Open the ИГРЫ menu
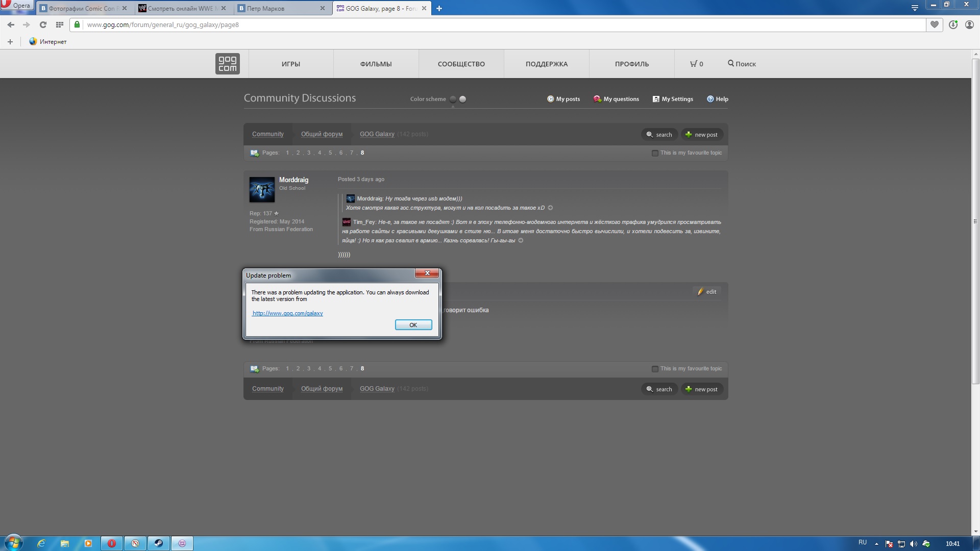980x551 pixels. click(x=291, y=64)
